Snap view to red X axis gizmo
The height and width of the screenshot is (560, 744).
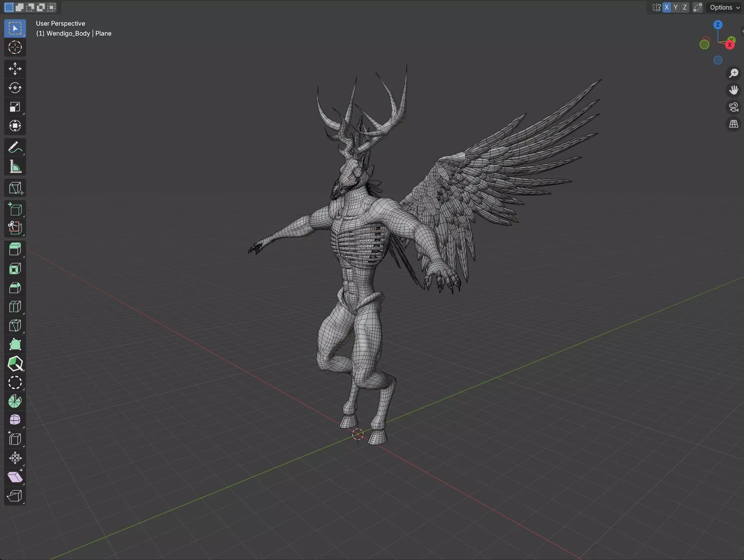[x=730, y=45]
